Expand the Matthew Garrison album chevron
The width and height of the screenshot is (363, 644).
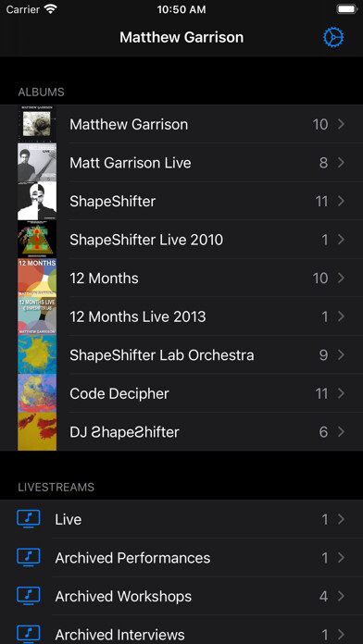pyautogui.click(x=341, y=124)
